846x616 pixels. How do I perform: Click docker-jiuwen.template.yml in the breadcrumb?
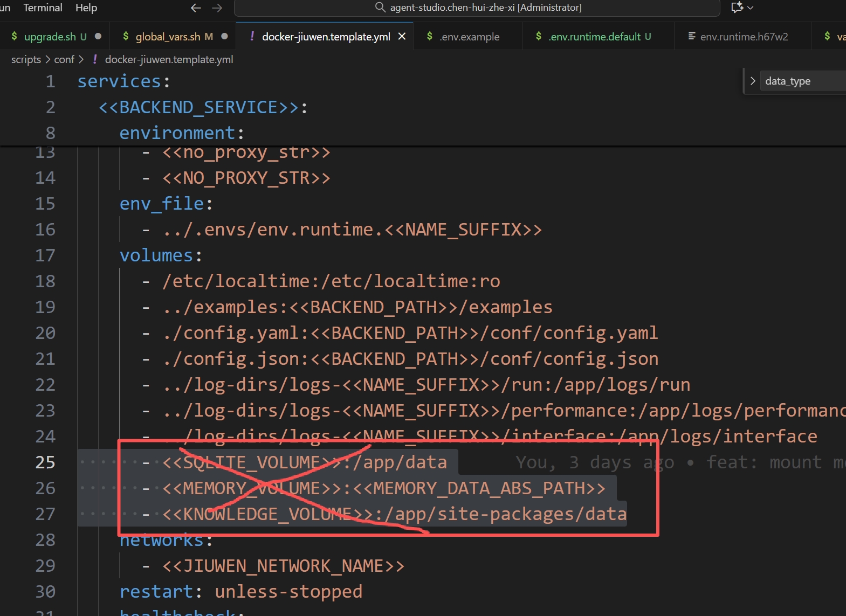(x=169, y=59)
